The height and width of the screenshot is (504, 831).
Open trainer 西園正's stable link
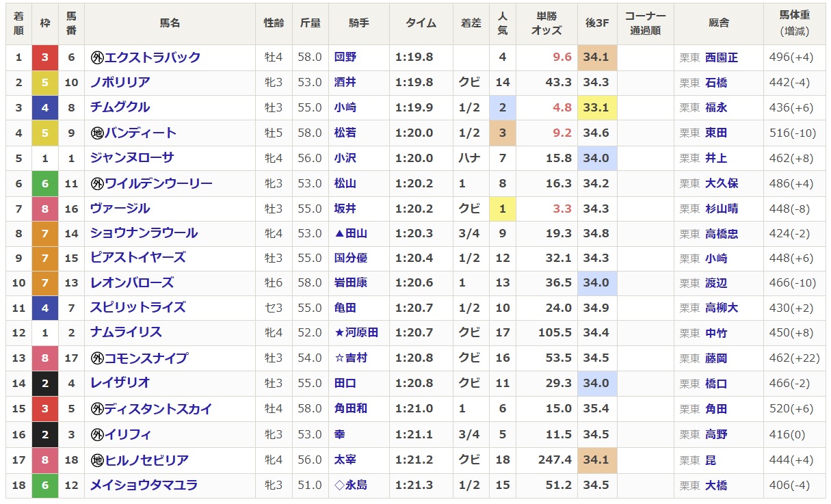pos(721,57)
